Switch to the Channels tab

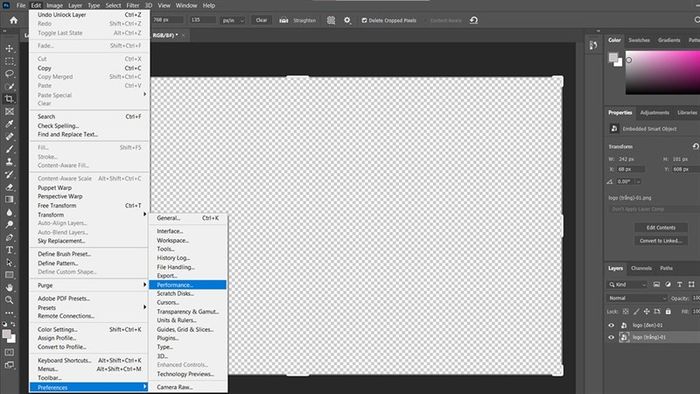641,268
